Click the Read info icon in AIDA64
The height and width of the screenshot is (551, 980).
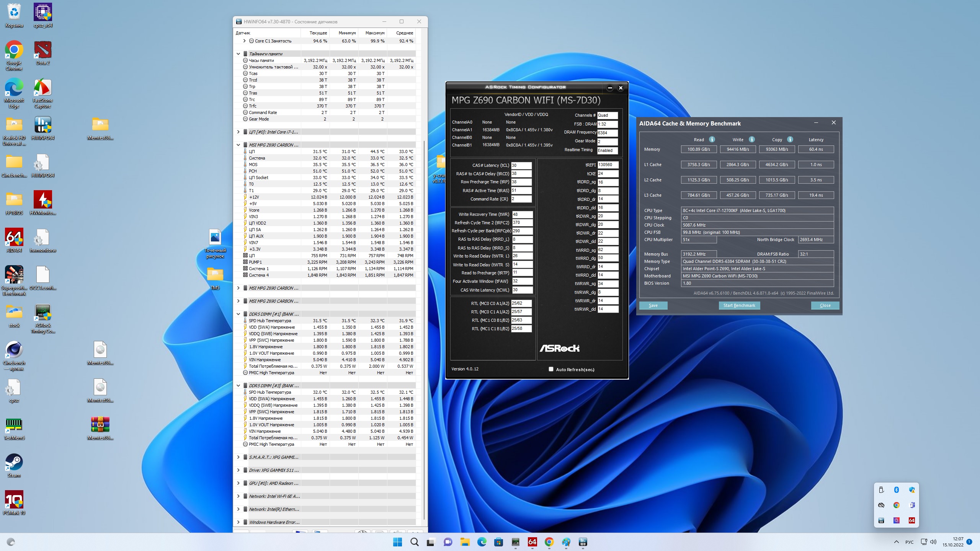[x=712, y=140]
